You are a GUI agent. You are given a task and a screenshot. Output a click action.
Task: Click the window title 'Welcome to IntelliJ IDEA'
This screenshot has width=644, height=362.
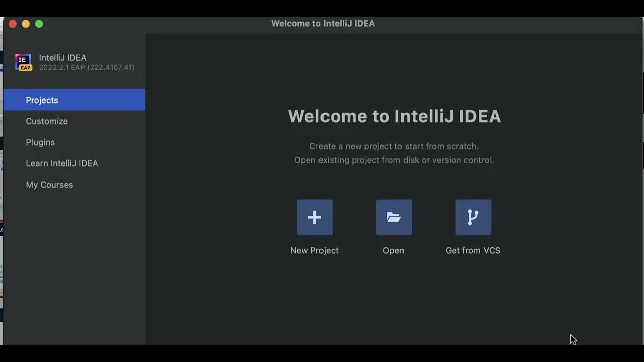pyautogui.click(x=323, y=24)
